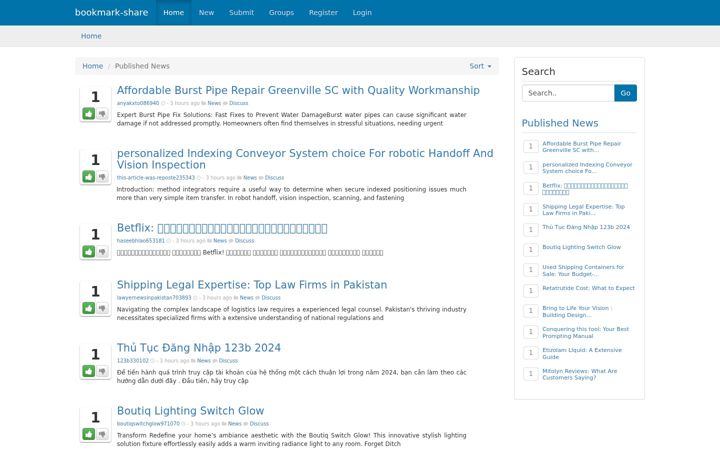Open the Submit page
Screen dimensions: 720x450
241,12
